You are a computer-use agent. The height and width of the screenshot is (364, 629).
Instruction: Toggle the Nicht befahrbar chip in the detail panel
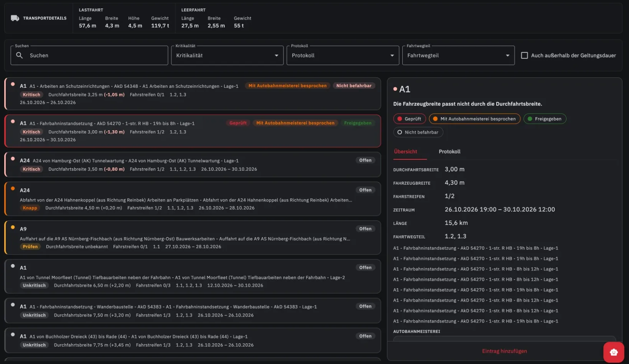pos(418,132)
